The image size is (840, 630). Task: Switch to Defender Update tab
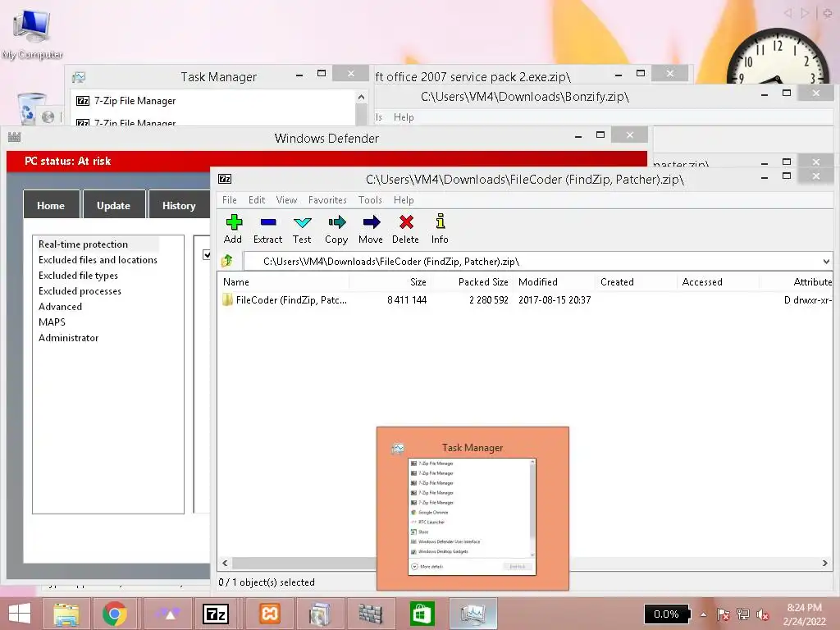pos(113,205)
